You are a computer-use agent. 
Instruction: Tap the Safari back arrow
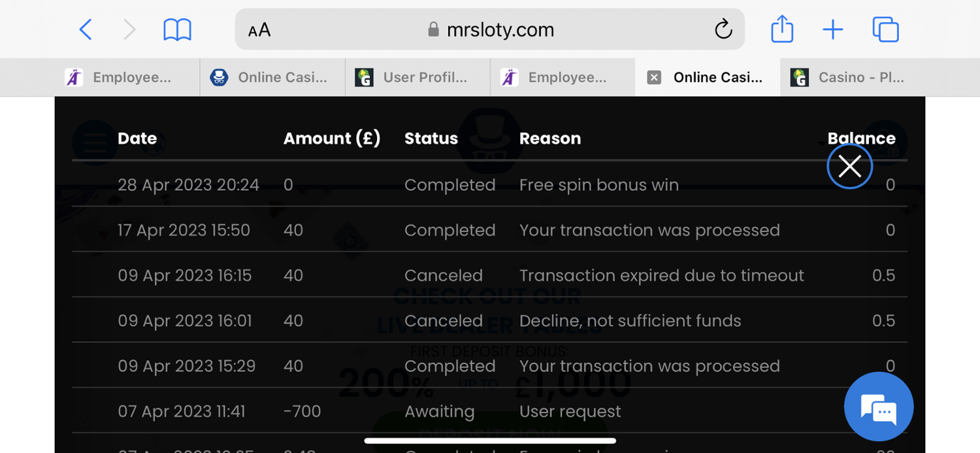point(86,29)
